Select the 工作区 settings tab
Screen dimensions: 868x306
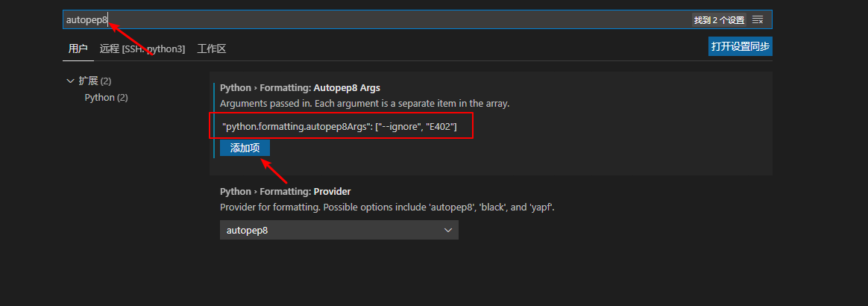click(x=211, y=49)
